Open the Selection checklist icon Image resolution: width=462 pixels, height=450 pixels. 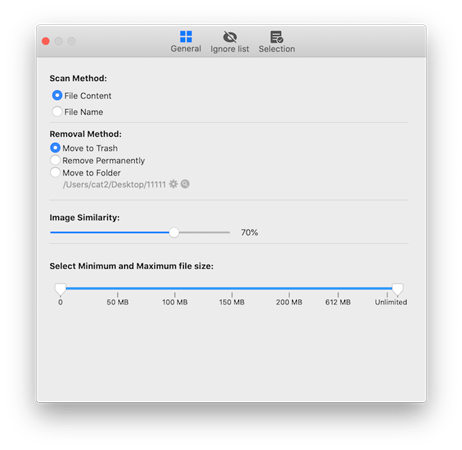click(276, 37)
